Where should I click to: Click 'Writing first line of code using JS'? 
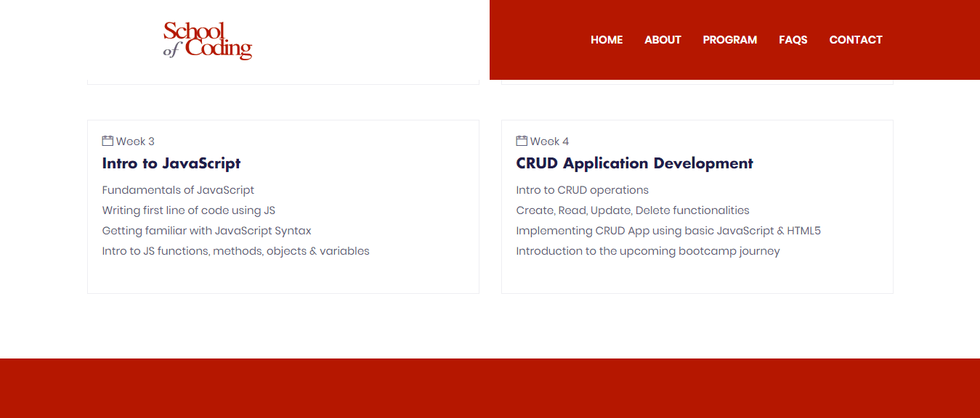188,210
